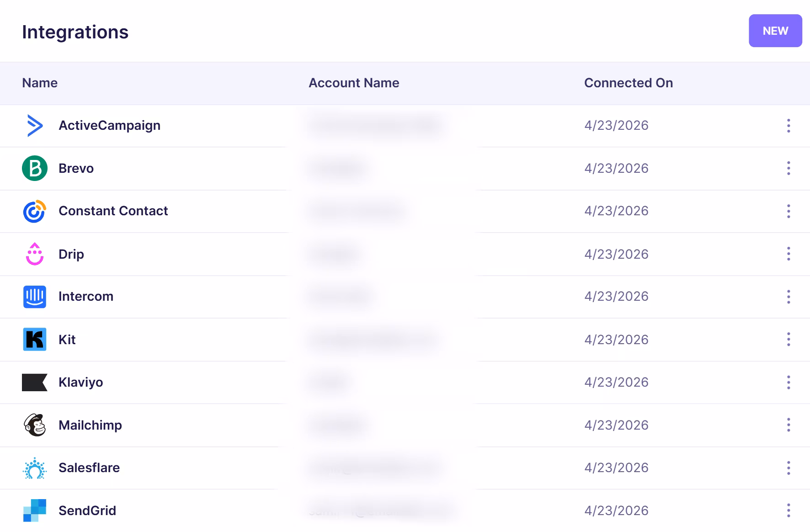Viewport: 810px width, 532px height.
Task: Select the ActiveCampaign integration name
Action: pos(109,126)
